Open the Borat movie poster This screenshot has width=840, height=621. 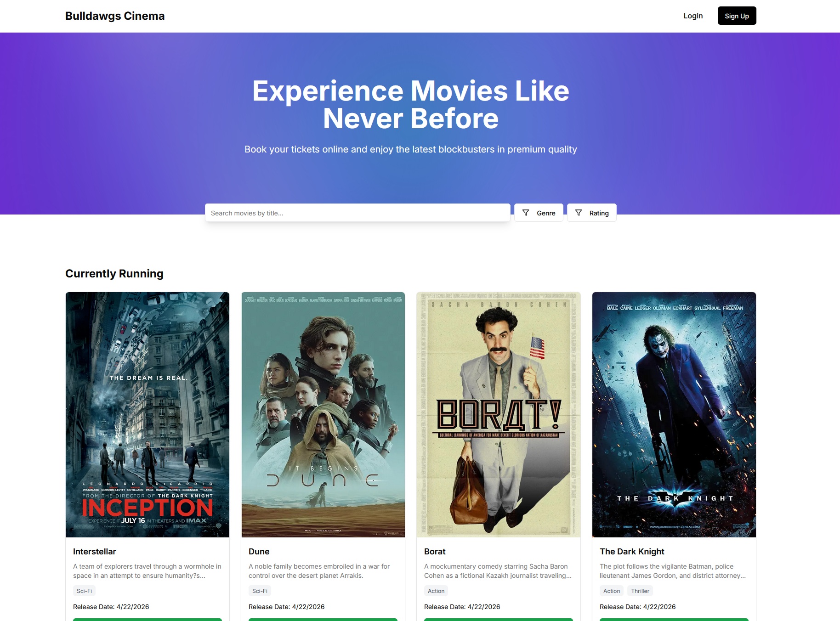pos(499,415)
